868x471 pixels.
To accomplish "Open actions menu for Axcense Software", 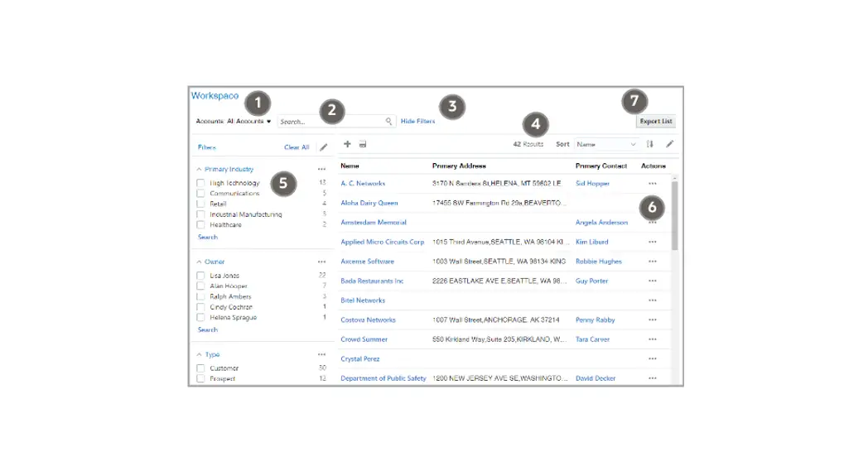I will pos(653,262).
